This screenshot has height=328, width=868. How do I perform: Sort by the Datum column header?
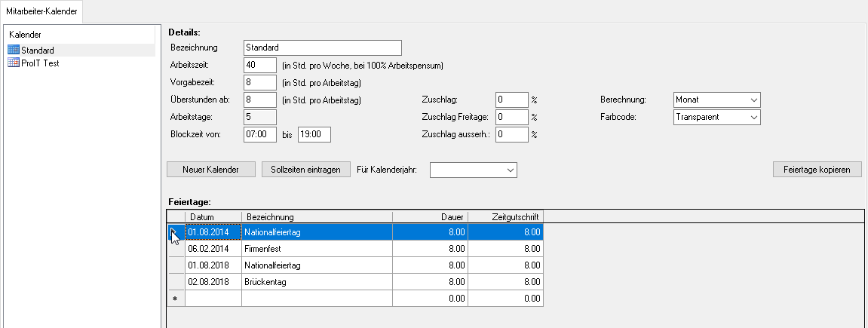(x=213, y=217)
